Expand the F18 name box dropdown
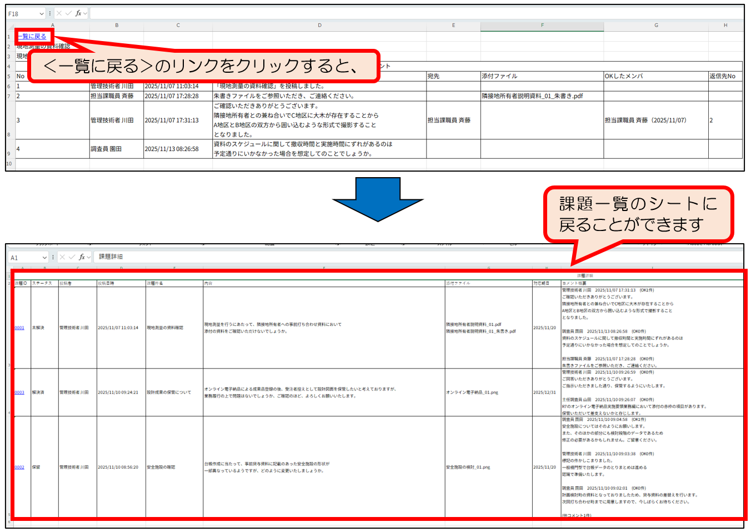 point(42,14)
